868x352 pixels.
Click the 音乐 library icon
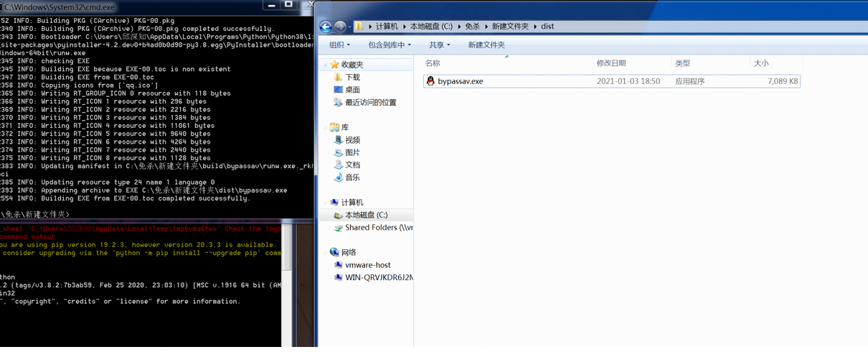(339, 177)
